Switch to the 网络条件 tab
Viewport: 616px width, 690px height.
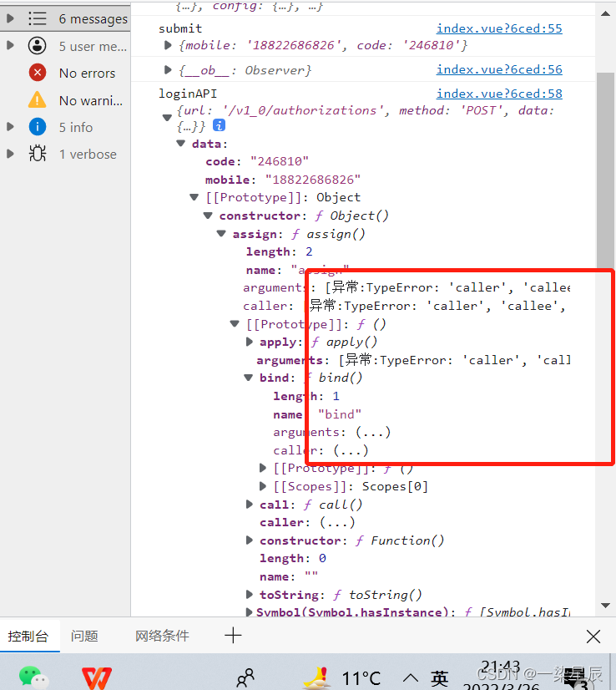[x=162, y=636]
